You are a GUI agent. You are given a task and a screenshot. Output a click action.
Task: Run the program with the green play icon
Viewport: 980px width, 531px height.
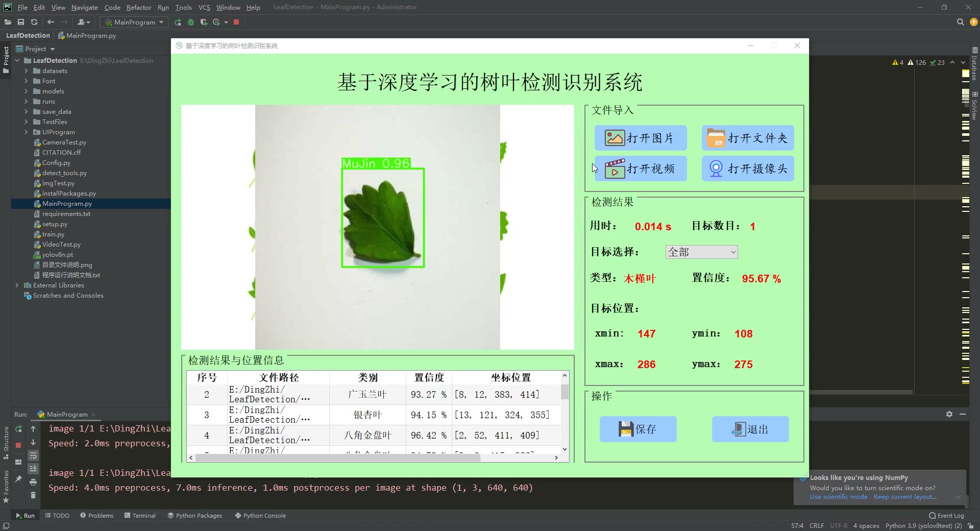178,22
